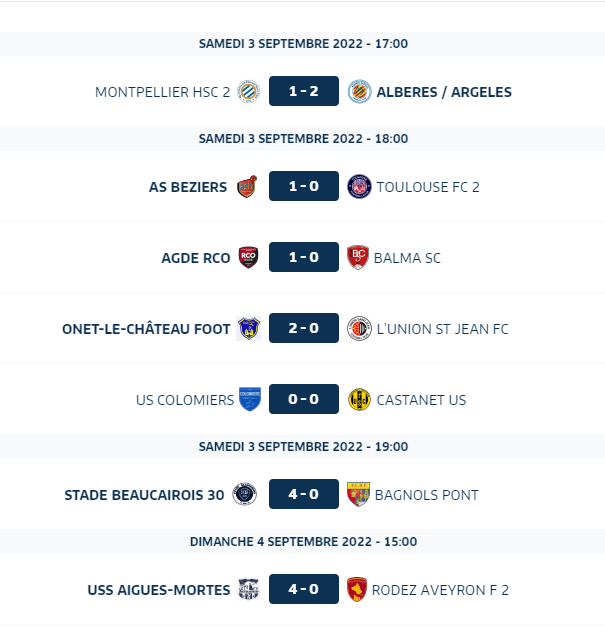Screen dimensions: 605x638
Task: Open the 0 - 0 Colomiers Castanet score
Action: [x=304, y=399]
